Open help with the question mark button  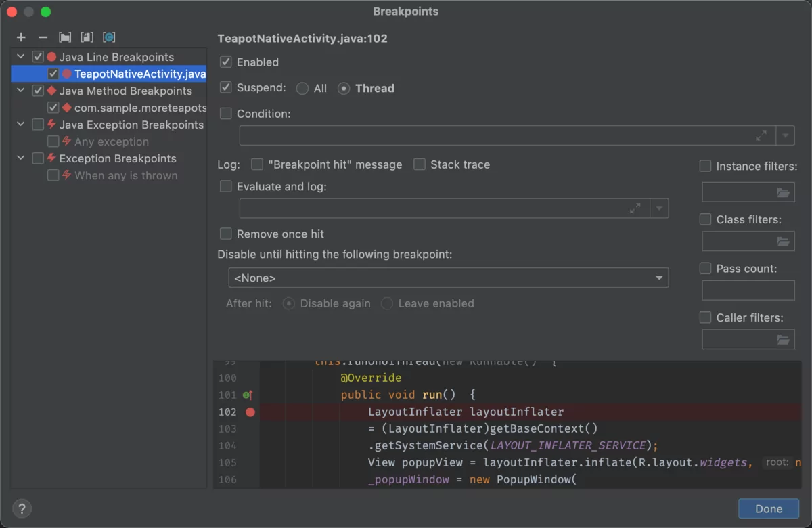tap(22, 508)
